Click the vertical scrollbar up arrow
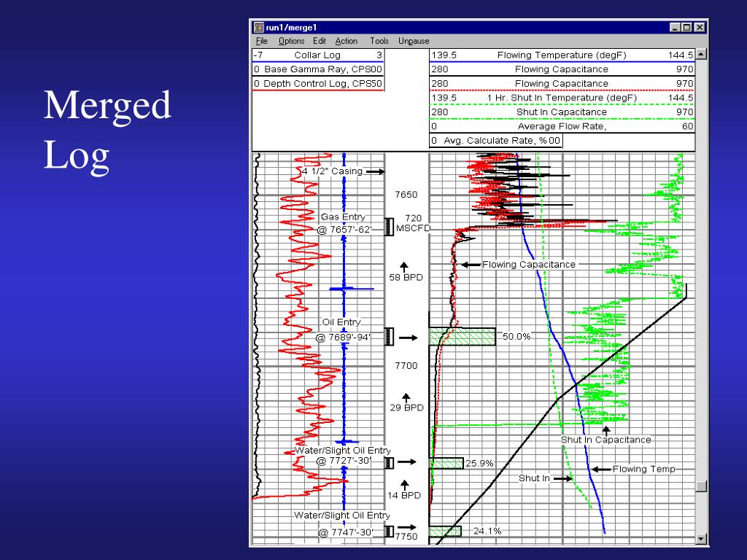Viewport: 747px width, 560px height. point(701,54)
